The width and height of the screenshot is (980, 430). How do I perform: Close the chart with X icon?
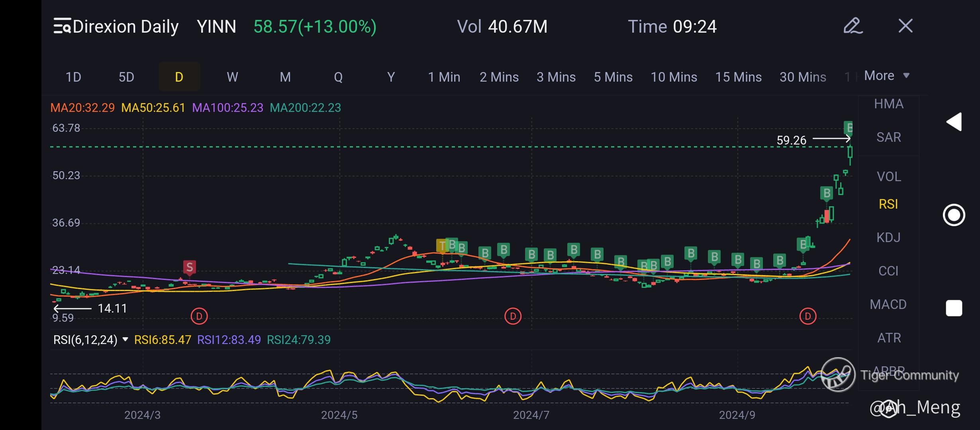tap(905, 26)
